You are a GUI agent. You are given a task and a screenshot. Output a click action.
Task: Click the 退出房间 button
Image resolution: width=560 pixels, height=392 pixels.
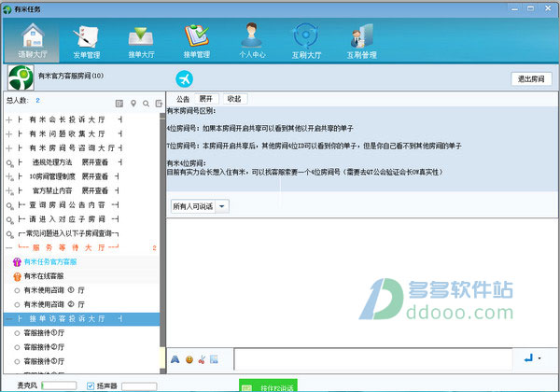531,79
